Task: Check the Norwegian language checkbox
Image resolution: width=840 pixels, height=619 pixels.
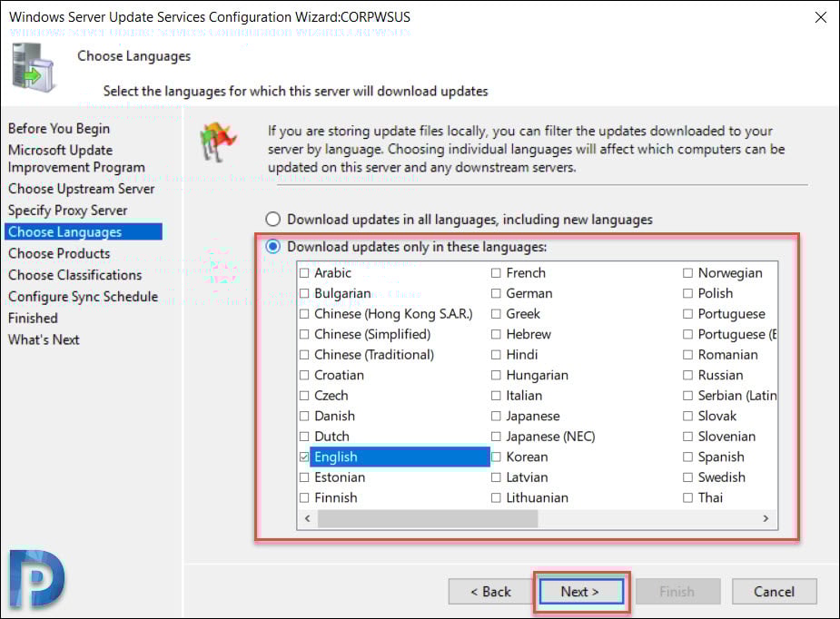Action: 687,273
